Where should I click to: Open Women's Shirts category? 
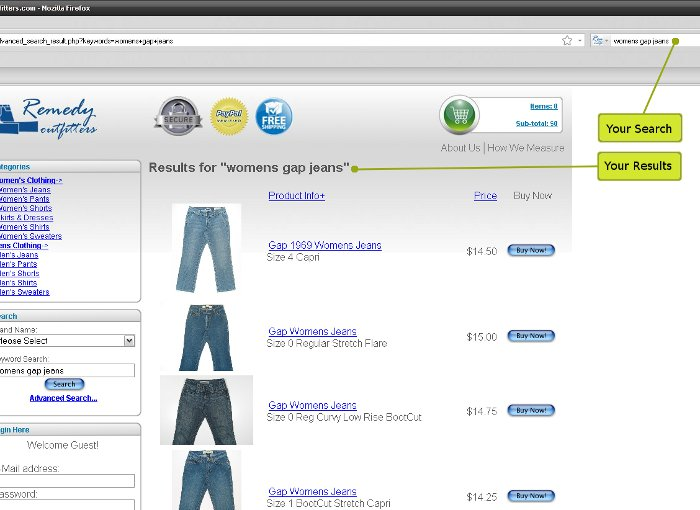[x=24, y=227]
